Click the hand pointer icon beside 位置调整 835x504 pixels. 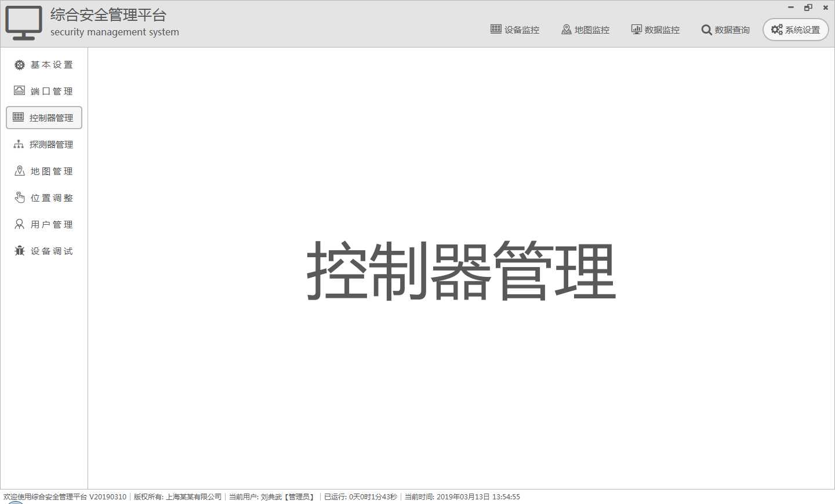click(x=20, y=198)
